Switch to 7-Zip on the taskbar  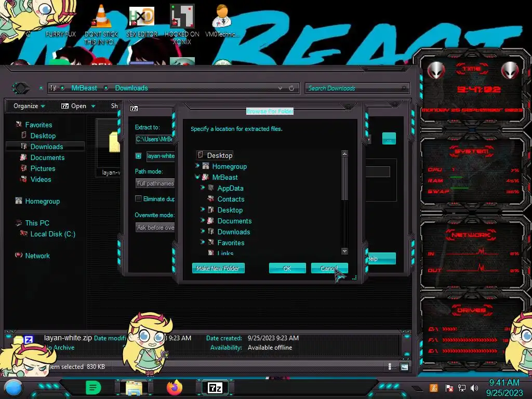pyautogui.click(x=215, y=388)
